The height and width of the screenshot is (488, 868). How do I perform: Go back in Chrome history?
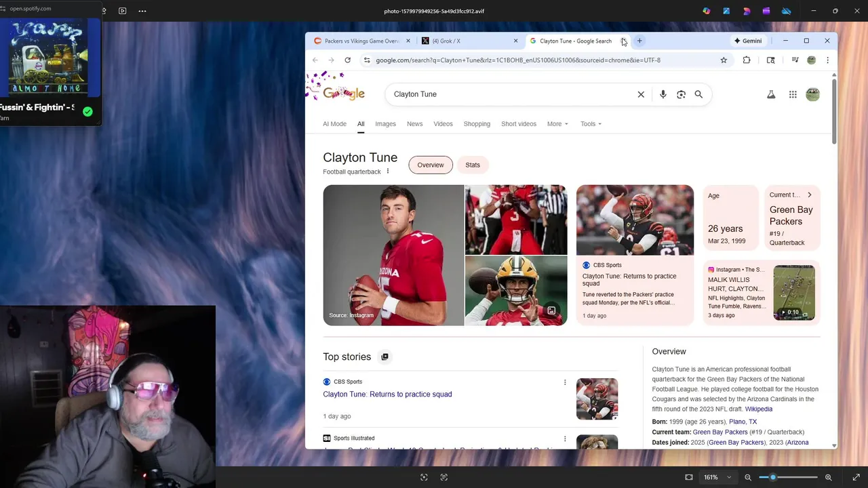click(x=315, y=60)
